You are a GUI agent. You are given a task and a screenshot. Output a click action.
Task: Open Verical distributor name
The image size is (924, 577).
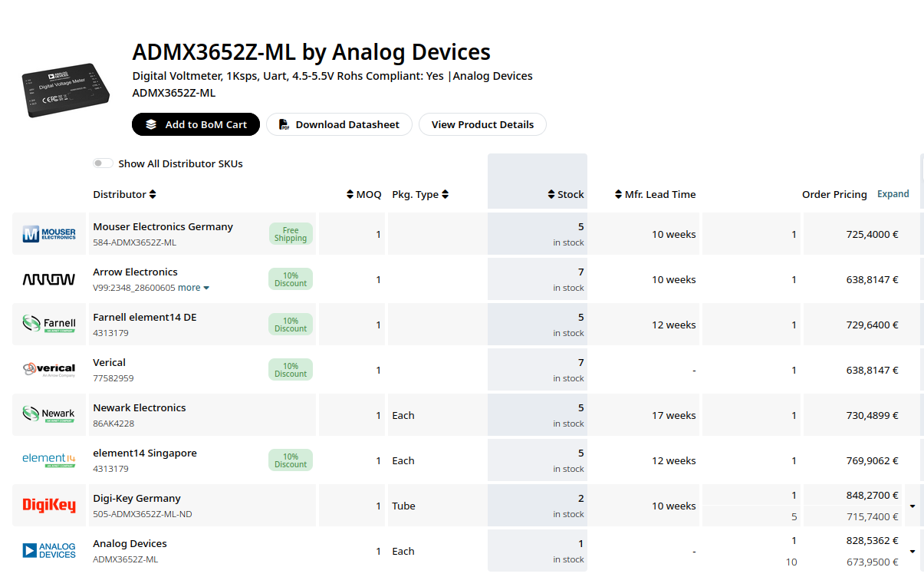tap(109, 362)
